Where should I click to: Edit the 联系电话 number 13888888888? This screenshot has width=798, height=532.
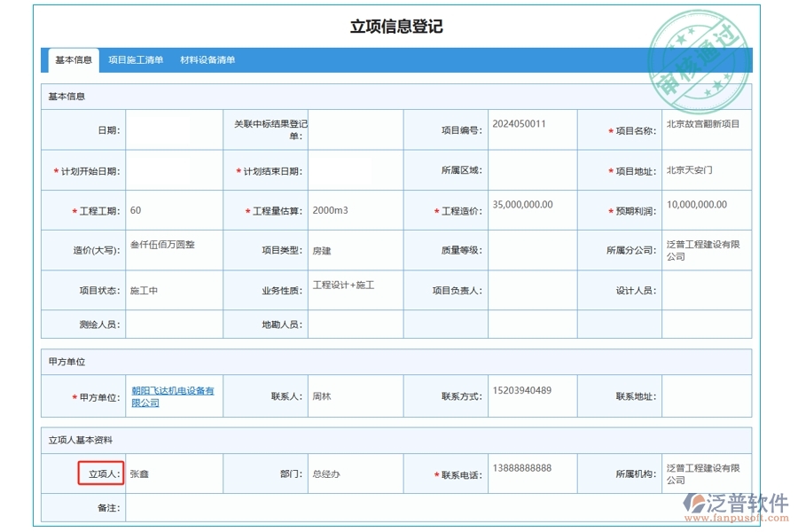click(528, 473)
